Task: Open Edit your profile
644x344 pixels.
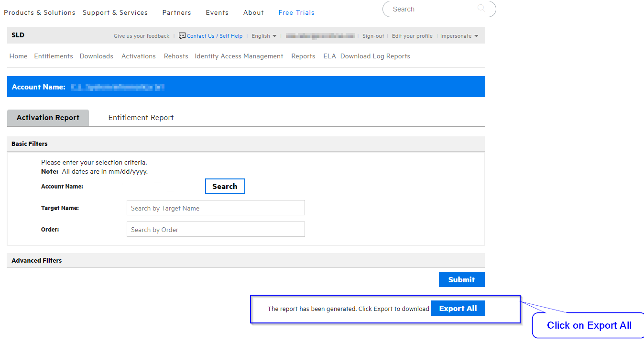Action: (x=412, y=35)
